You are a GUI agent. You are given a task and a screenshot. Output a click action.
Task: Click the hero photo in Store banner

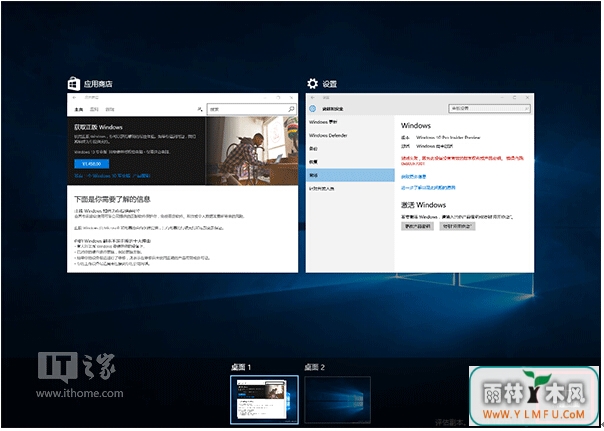click(252, 151)
